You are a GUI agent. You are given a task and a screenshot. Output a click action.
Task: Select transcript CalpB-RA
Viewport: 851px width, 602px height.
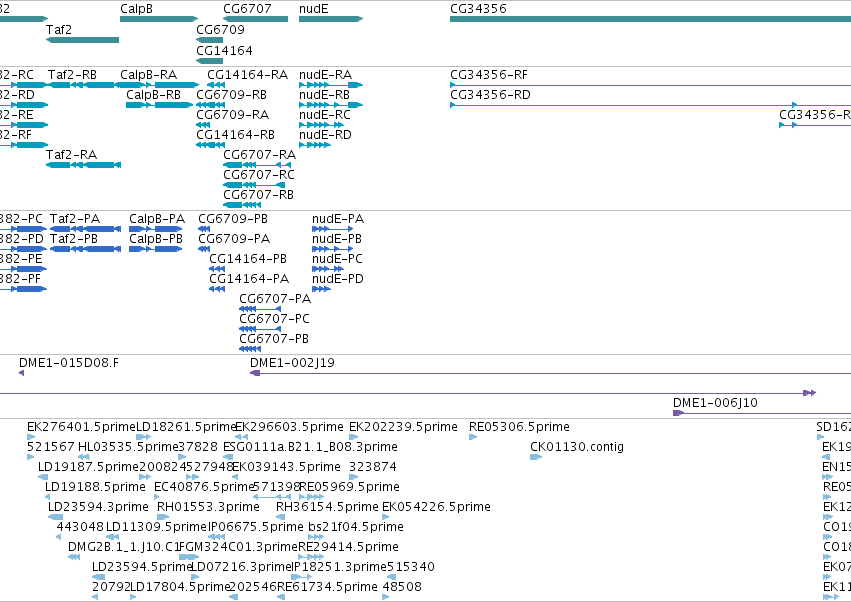click(x=149, y=74)
